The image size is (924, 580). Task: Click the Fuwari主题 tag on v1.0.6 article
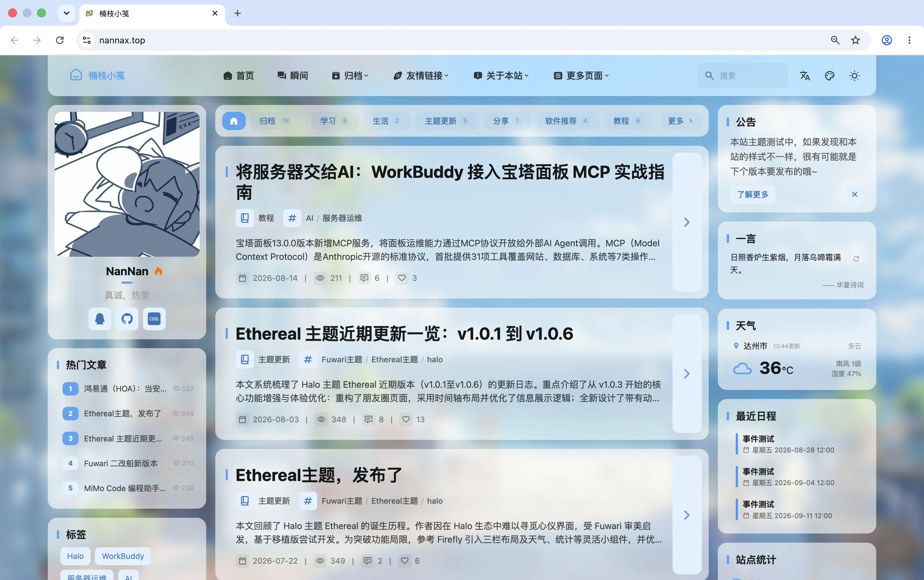(x=342, y=359)
